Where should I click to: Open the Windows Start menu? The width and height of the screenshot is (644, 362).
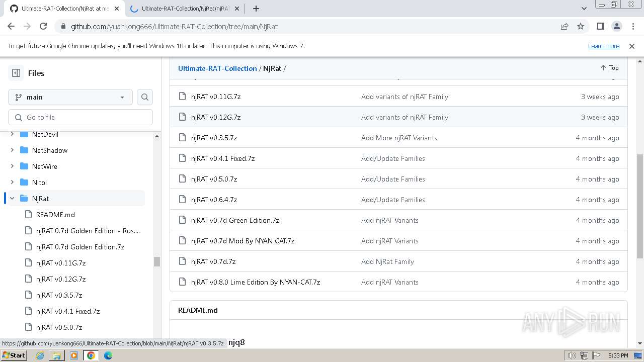click(14, 355)
